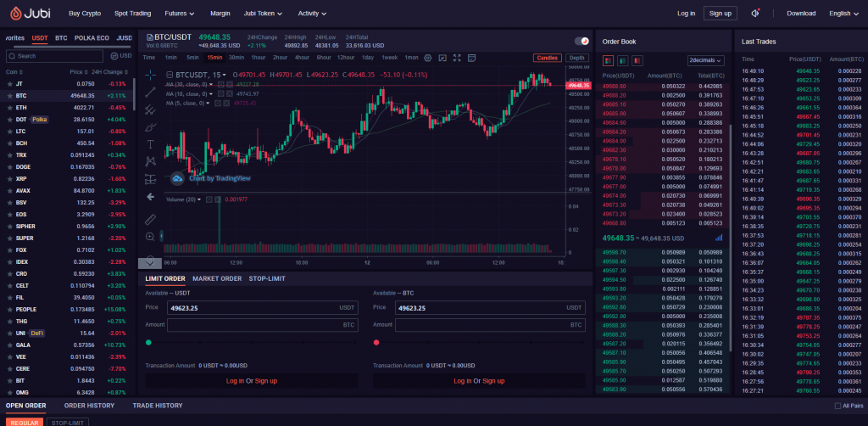Image resolution: width=868 pixels, height=426 pixels.
Task: Open chart settings gear icon
Action: (428, 58)
